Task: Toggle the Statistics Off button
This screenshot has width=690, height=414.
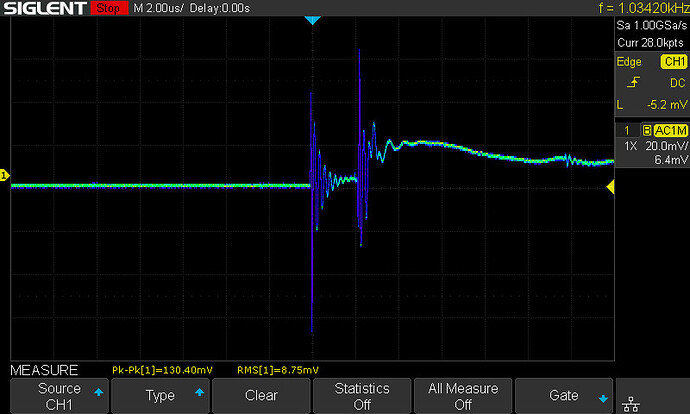Action: coord(362,396)
